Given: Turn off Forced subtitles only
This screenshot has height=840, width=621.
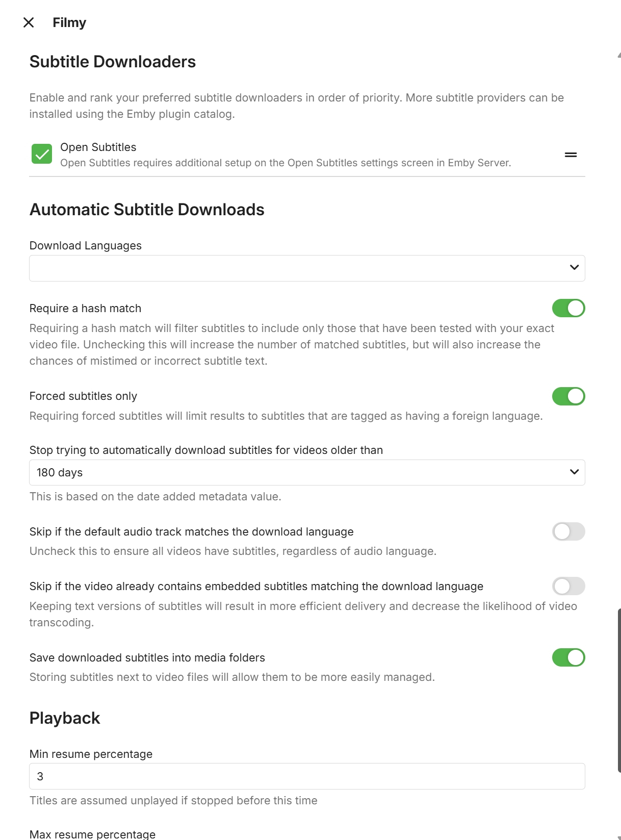Looking at the screenshot, I should tap(568, 396).
